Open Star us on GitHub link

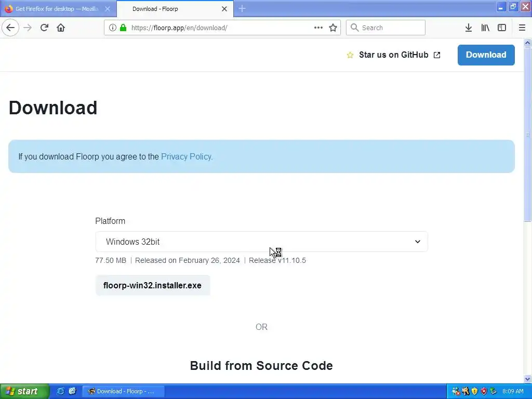point(394,55)
